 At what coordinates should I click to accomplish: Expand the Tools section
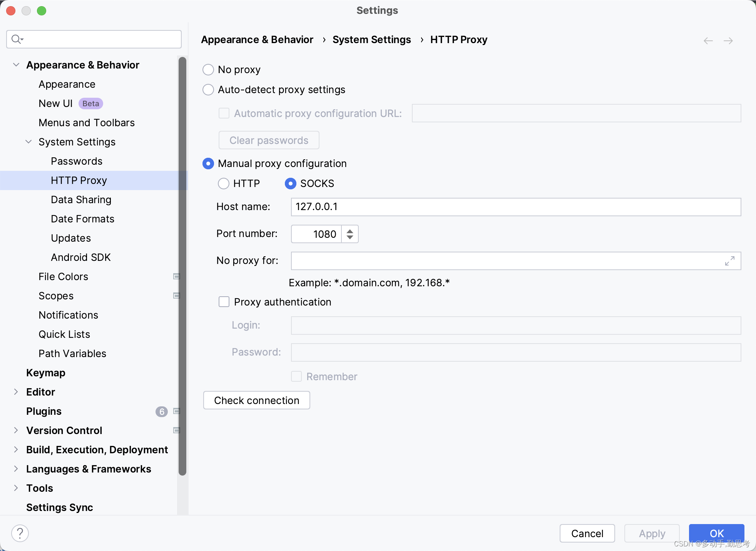click(16, 488)
